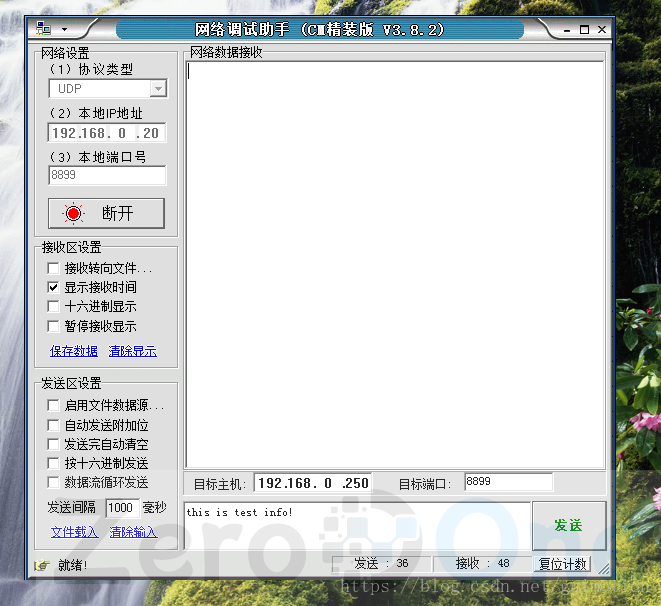Click the 保存数据 link

tap(74, 351)
